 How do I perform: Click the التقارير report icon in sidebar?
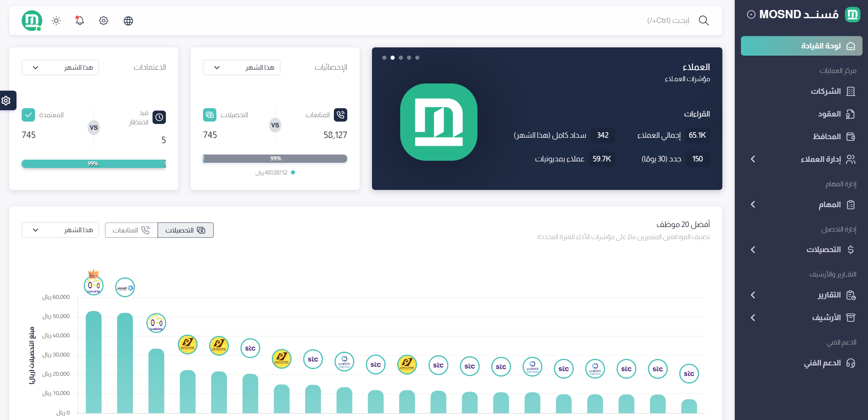click(x=850, y=295)
